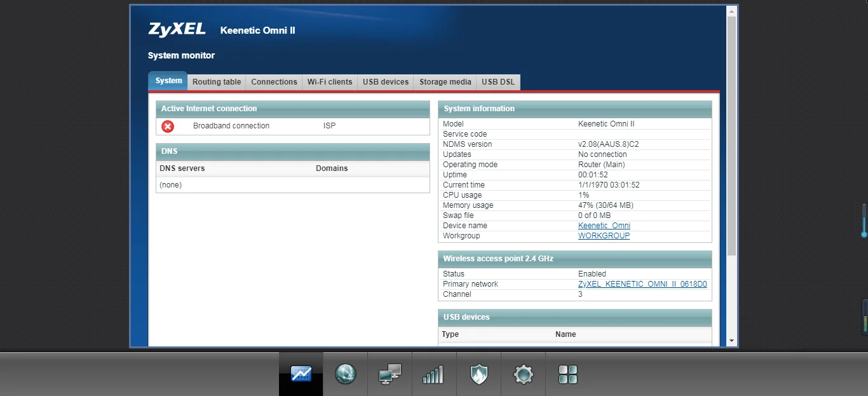This screenshot has height=396, width=868.
Task: Open the Keenetic_Omni device name link
Action: pos(604,226)
